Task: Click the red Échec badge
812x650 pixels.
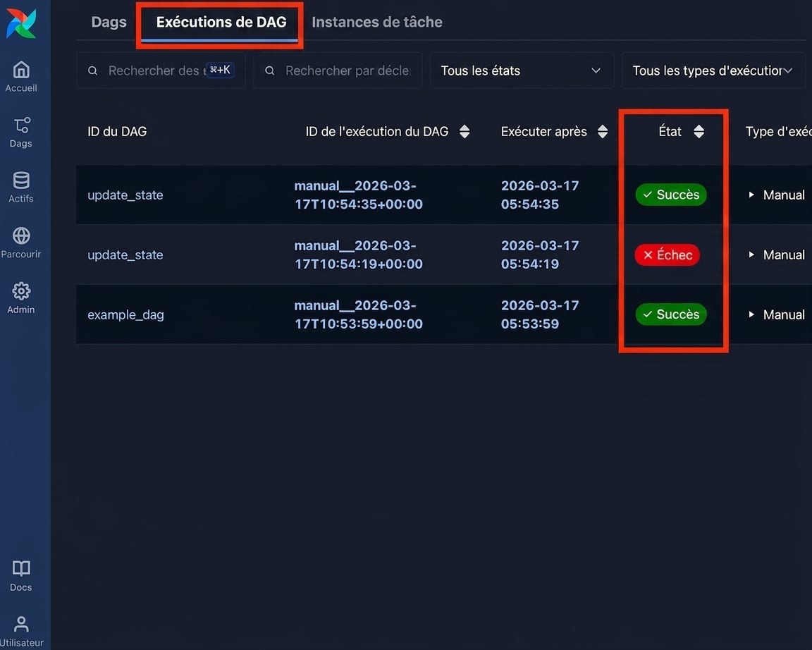Action: (x=667, y=255)
